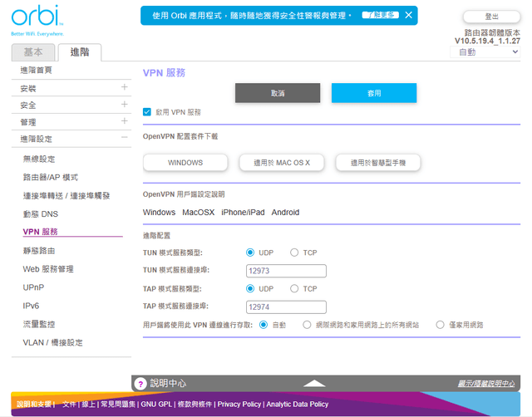The width and height of the screenshot is (532, 417).
Task: Switch to the 進階 tab
Action: tap(80, 52)
